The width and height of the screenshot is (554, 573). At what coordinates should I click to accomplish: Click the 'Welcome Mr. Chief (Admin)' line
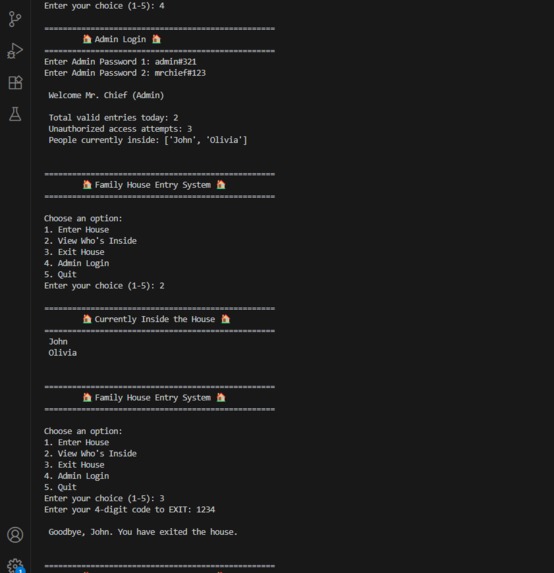pos(106,95)
